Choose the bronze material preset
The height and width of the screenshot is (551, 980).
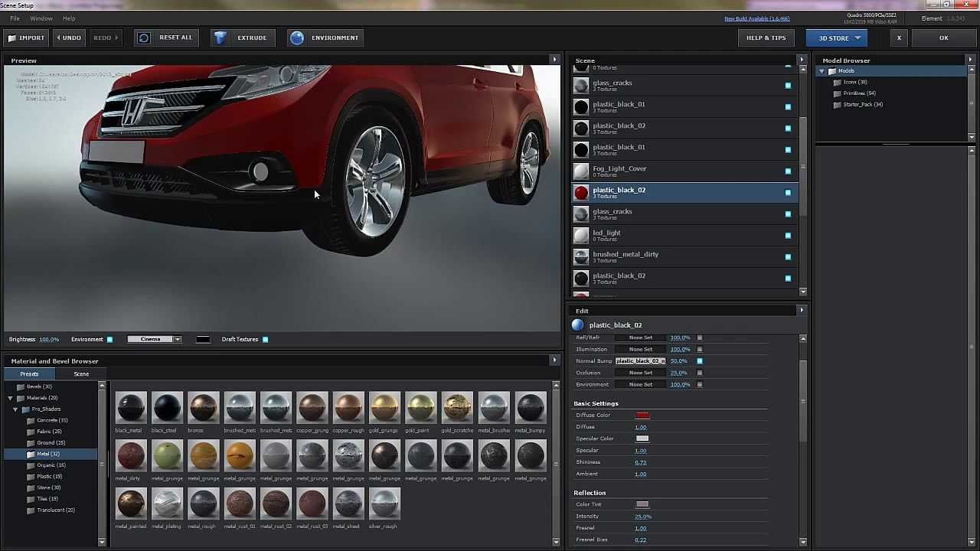pyautogui.click(x=204, y=408)
